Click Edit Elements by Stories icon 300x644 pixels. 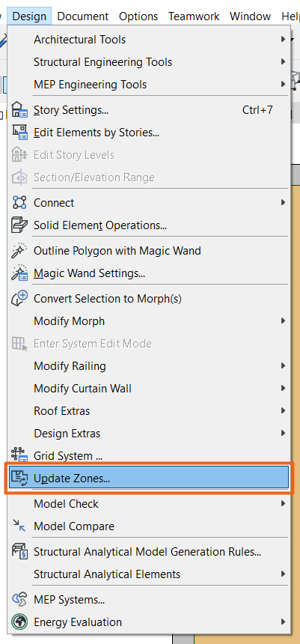[x=19, y=133]
